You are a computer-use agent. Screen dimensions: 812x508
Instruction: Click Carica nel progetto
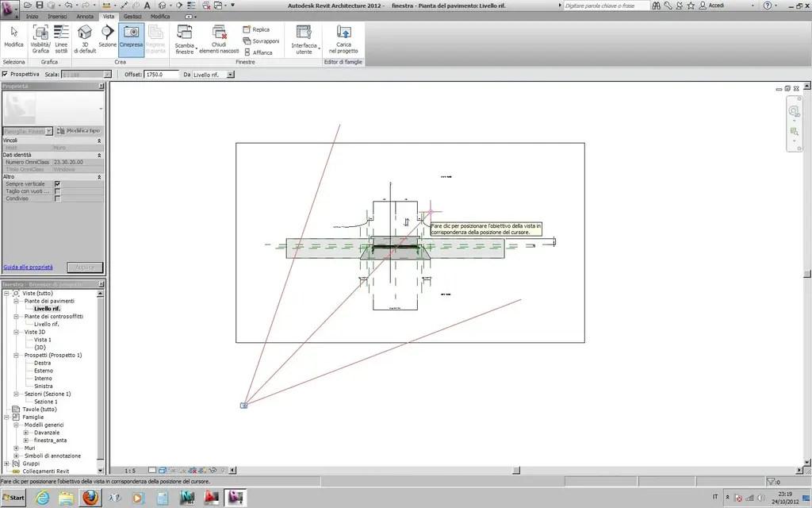(x=343, y=39)
